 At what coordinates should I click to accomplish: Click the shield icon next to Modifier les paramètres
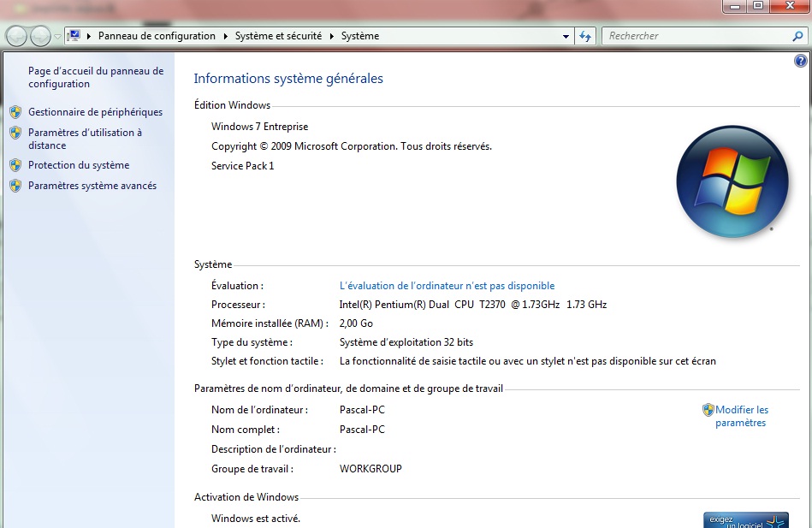point(708,410)
